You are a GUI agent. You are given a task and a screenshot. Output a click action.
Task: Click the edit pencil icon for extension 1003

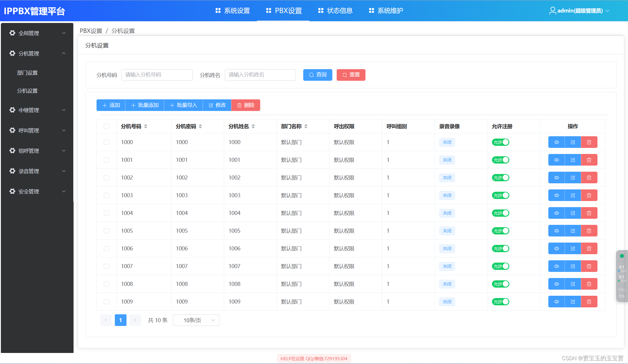coord(573,195)
